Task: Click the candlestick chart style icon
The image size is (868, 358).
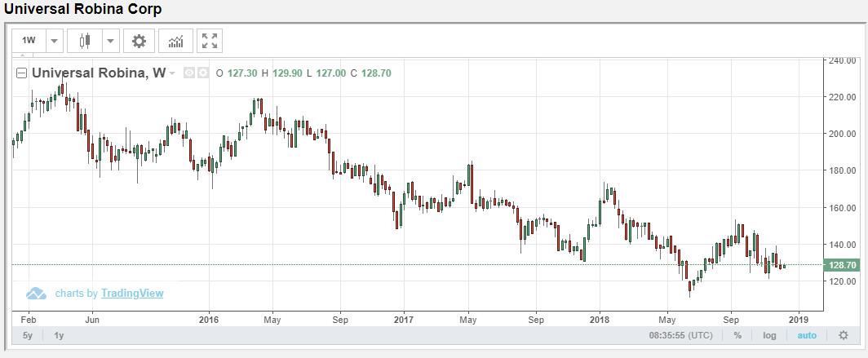Action: coord(84,41)
